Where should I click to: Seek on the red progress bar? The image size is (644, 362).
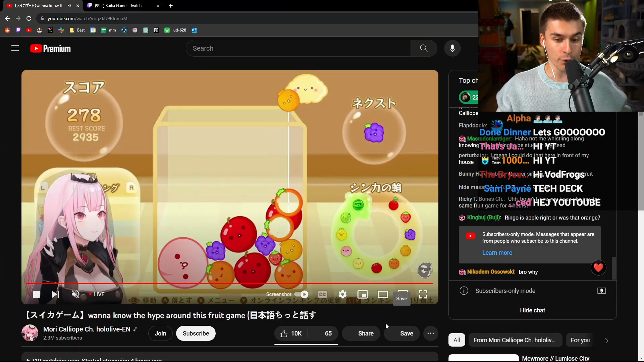coord(230,284)
